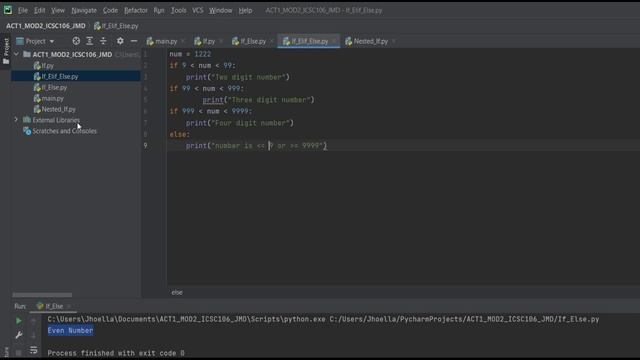Switch to If.py editor tab
Image resolution: width=640 pixels, height=360 pixels.
tap(205, 41)
